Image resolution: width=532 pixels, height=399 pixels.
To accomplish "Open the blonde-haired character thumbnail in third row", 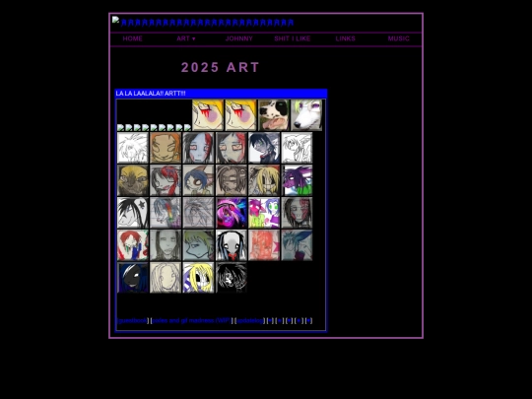I will point(264,180).
